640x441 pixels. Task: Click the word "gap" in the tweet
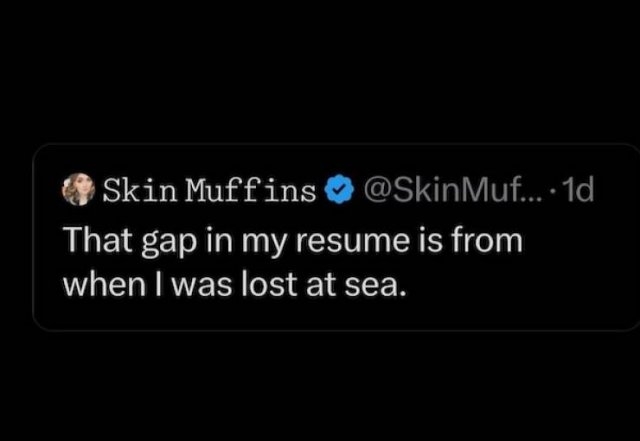162,243
